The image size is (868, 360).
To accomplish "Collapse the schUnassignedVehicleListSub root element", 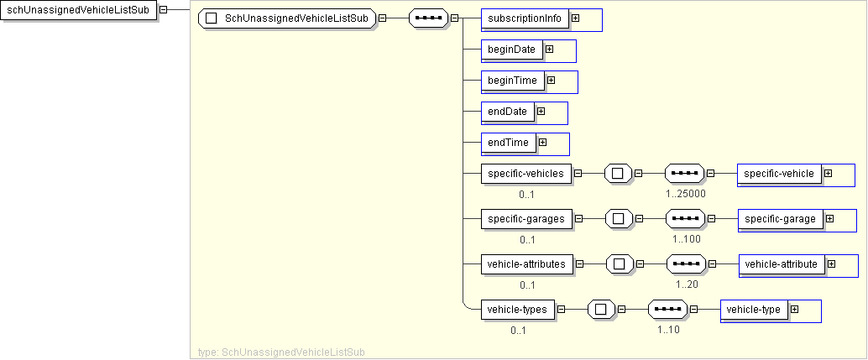I will (163, 10).
